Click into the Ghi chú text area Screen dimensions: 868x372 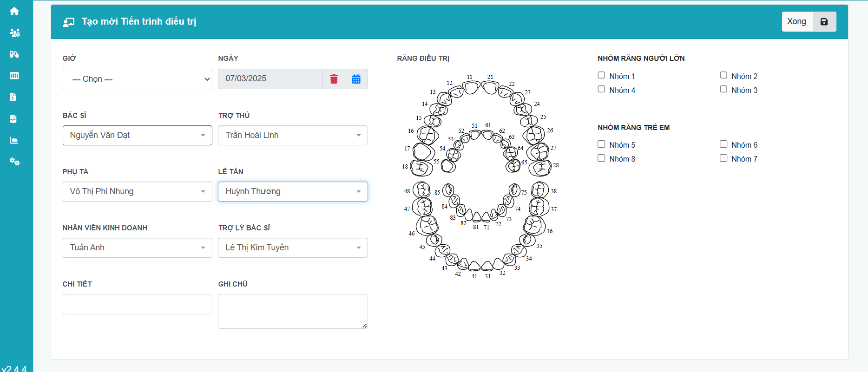point(293,311)
